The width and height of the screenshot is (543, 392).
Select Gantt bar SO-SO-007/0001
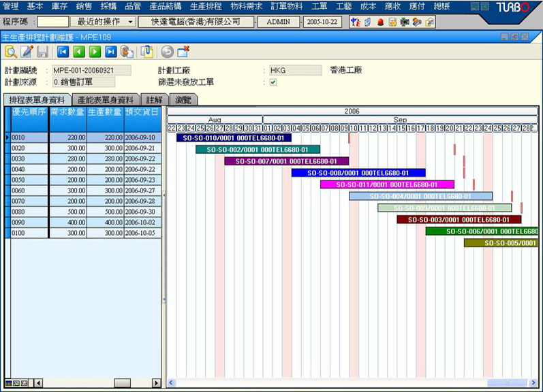(x=286, y=161)
